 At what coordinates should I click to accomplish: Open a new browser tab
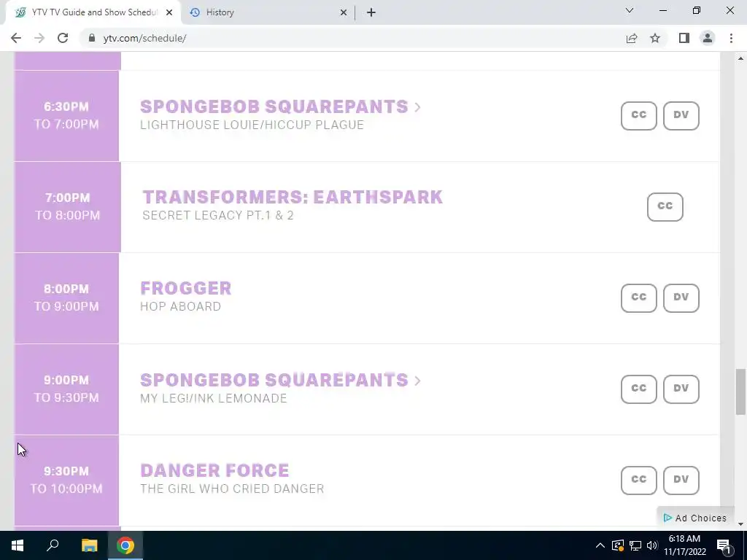point(371,12)
